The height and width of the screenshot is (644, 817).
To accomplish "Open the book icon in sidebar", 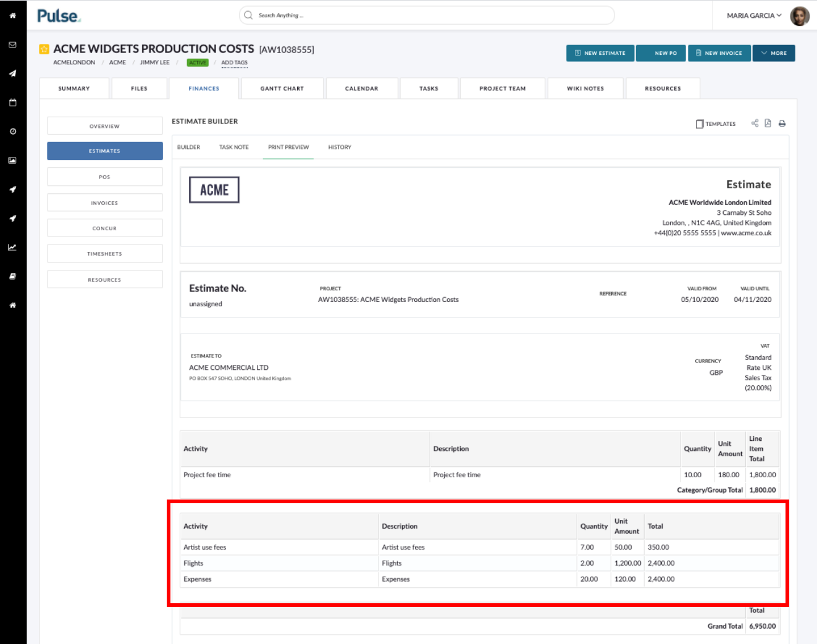I will (12, 276).
